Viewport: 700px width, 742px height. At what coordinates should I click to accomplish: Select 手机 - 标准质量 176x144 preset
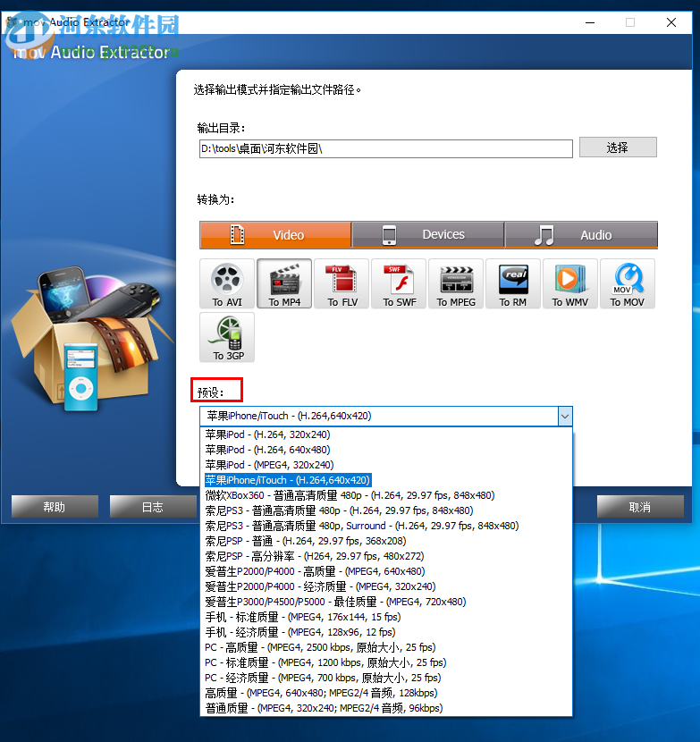coord(386,617)
